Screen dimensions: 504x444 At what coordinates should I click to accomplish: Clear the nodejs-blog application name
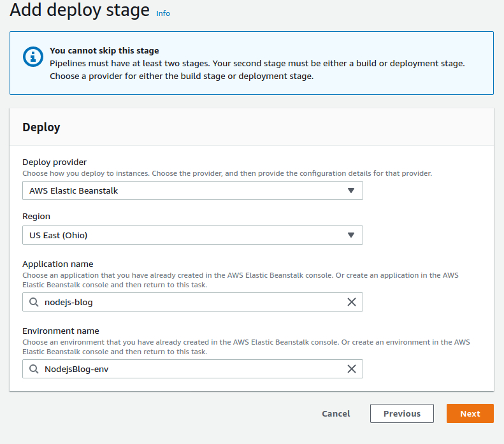point(351,302)
